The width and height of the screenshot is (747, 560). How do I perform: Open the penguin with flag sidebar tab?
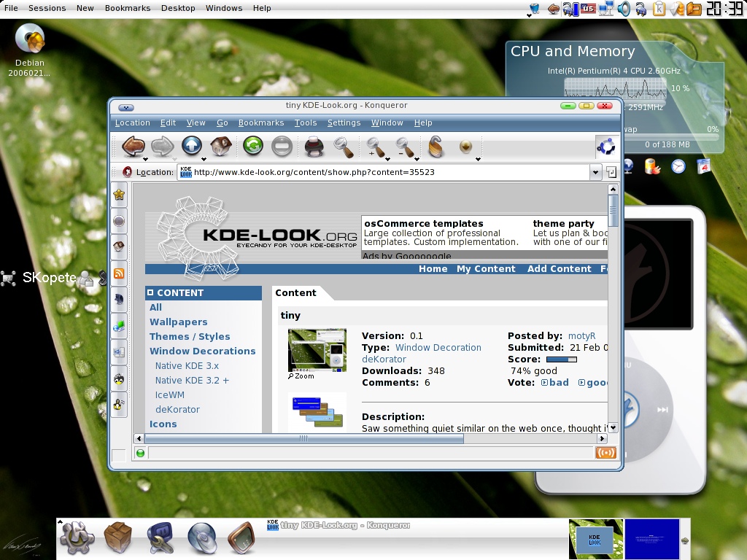click(119, 405)
